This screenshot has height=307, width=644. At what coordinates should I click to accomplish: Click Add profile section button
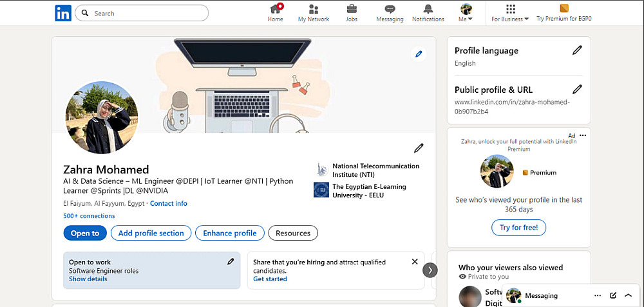[x=151, y=233]
